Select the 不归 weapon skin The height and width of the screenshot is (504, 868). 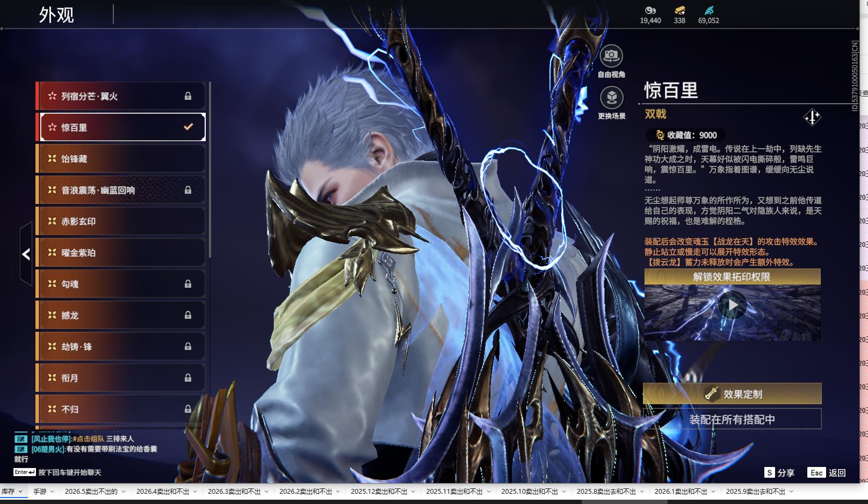point(121,409)
